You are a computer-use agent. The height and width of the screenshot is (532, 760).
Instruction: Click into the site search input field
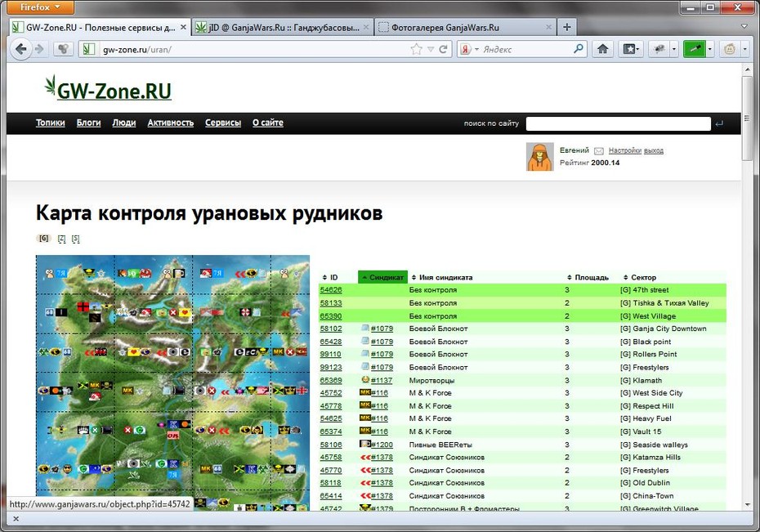618,123
